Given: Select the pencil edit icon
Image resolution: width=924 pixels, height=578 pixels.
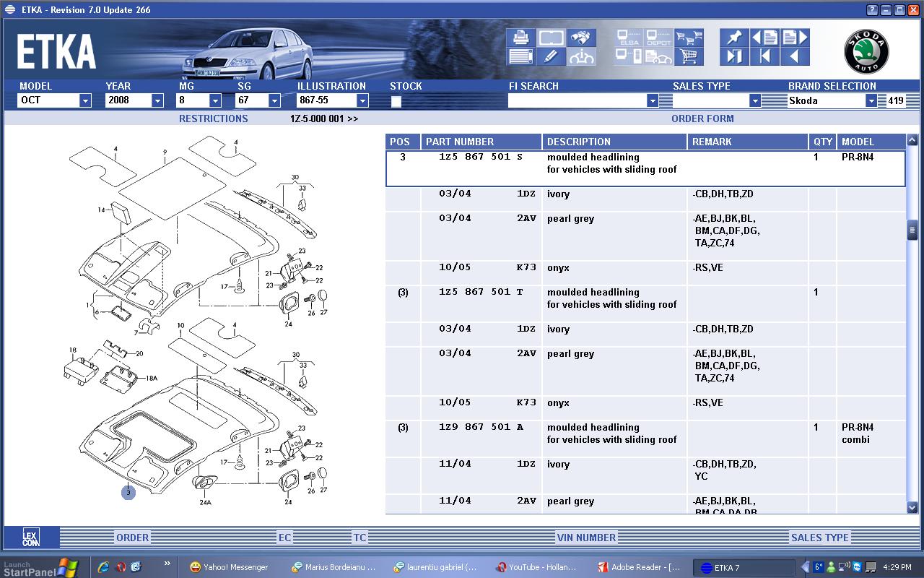Looking at the screenshot, I should (550, 56).
